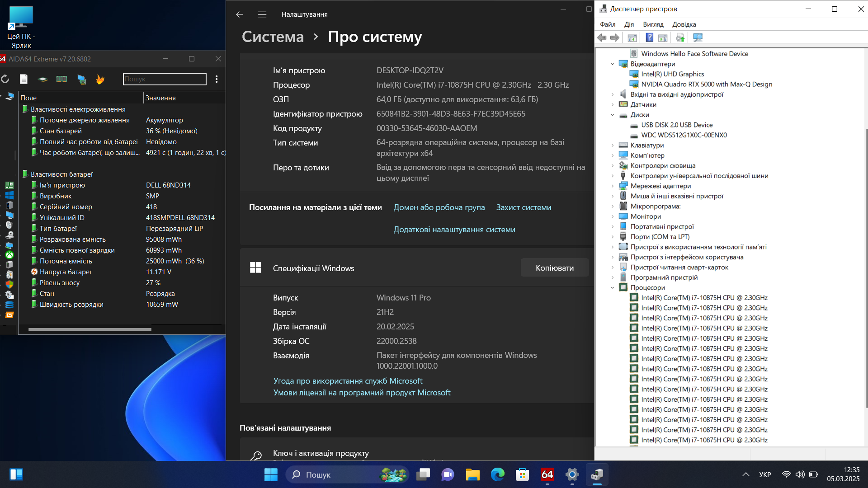Open the AIDA64 three-dot options menu

click(x=217, y=79)
